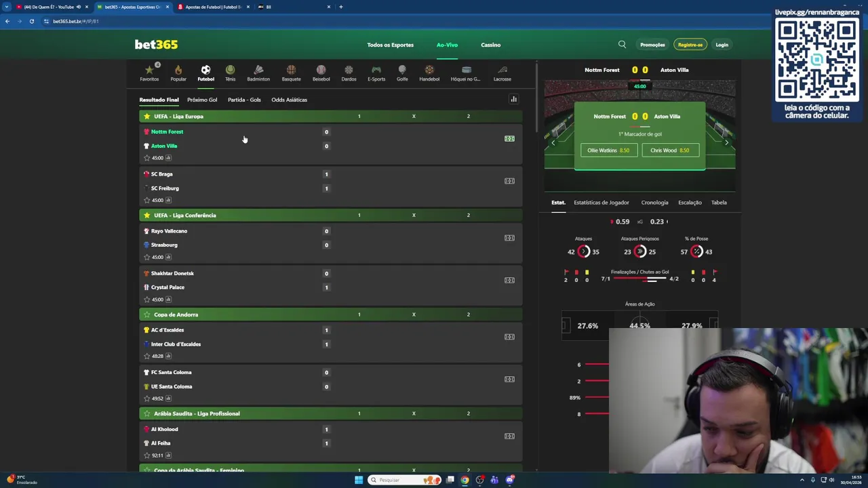The image size is (868, 488).
Task: Collapse the UEFA - Liga Europa section
Action: pos(331,117)
